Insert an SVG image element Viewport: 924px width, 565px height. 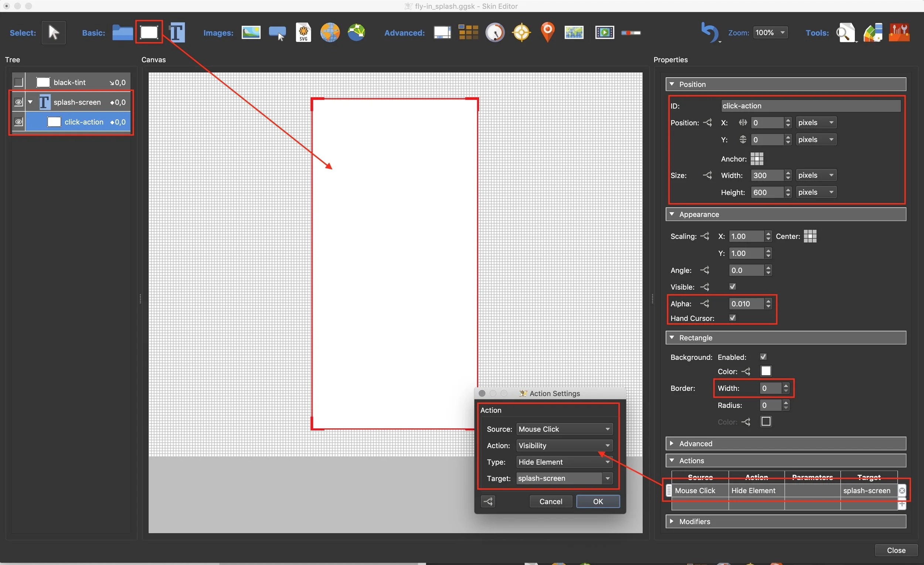(303, 33)
